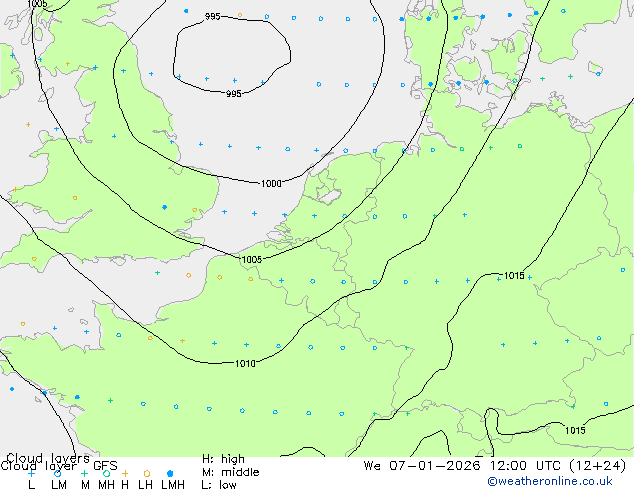Screen dimensions: 634x490
Task: Open the weatheronline.co.uk copyright link
Action: click(550, 481)
